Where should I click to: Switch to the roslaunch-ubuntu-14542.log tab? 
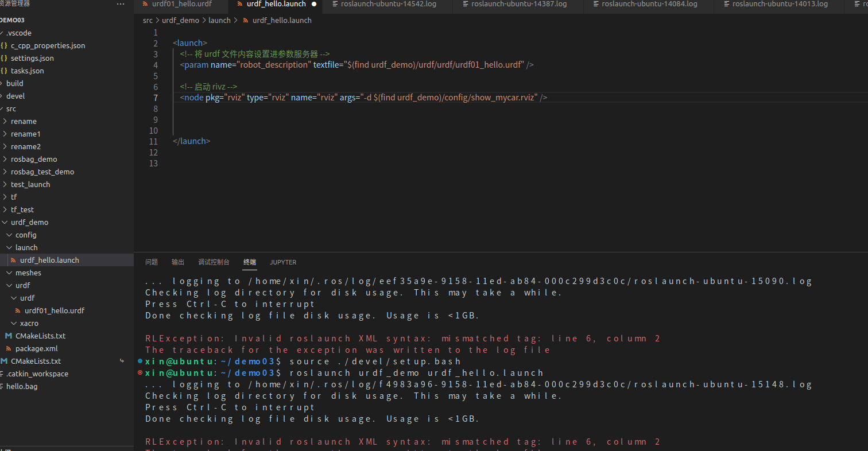click(387, 4)
